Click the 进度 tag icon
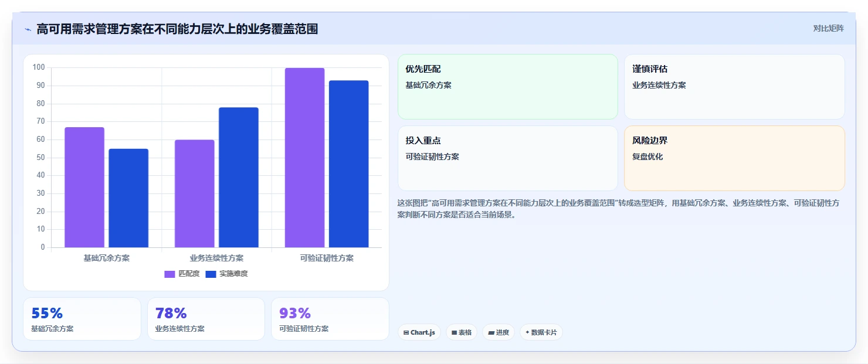Screen dimensions: 868x364 (491, 333)
